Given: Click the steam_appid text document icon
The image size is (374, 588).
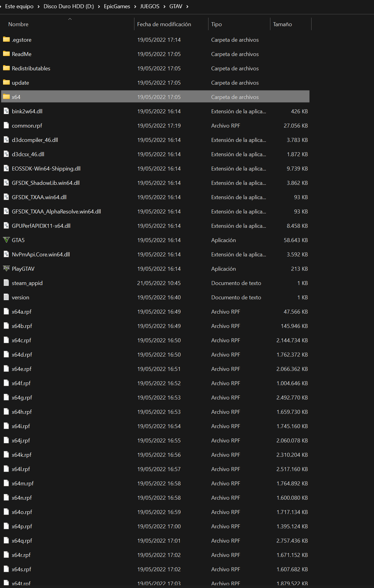Looking at the screenshot, I should (x=6, y=283).
